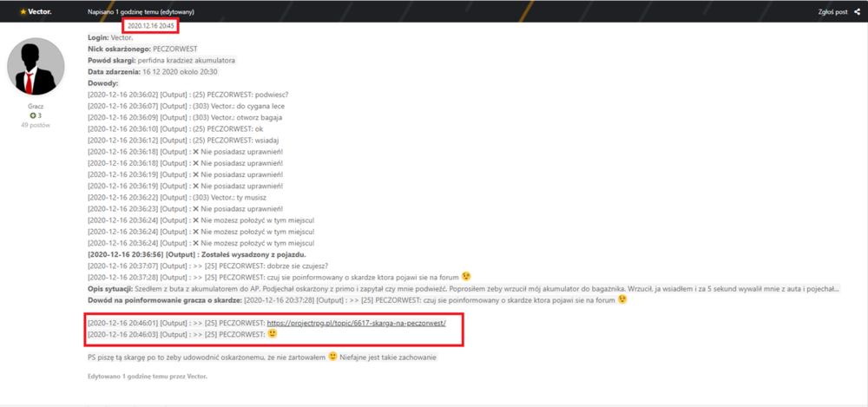
Task: Open the Vector. profile avatar
Action: tap(36, 67)
